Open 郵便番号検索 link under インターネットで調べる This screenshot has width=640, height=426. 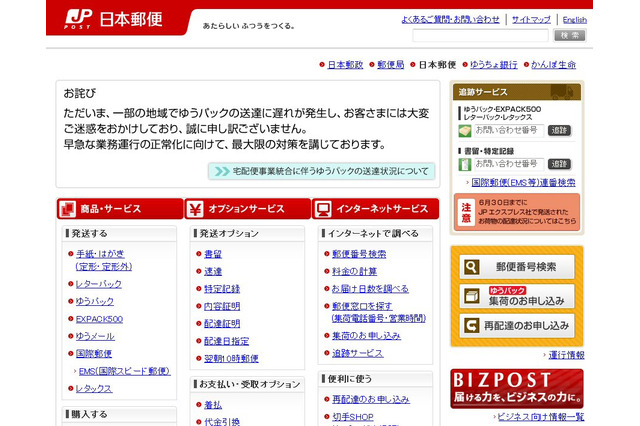pos(359,254)
